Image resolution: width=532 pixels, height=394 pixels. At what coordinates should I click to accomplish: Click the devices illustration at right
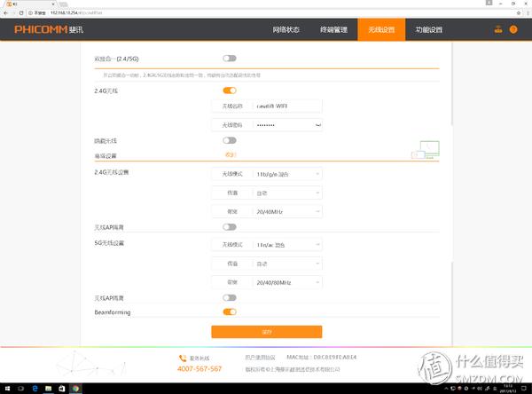[x=426, y=150]
